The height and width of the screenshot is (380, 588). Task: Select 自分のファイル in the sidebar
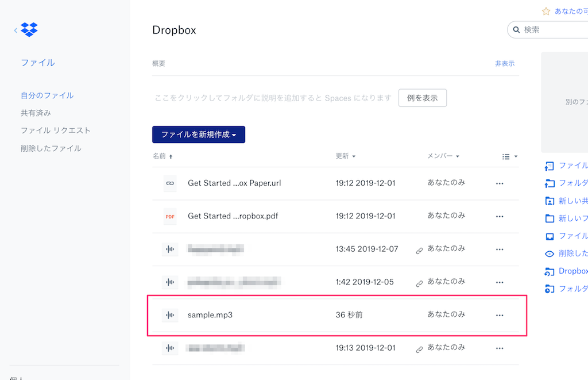[x=47, y=95]
